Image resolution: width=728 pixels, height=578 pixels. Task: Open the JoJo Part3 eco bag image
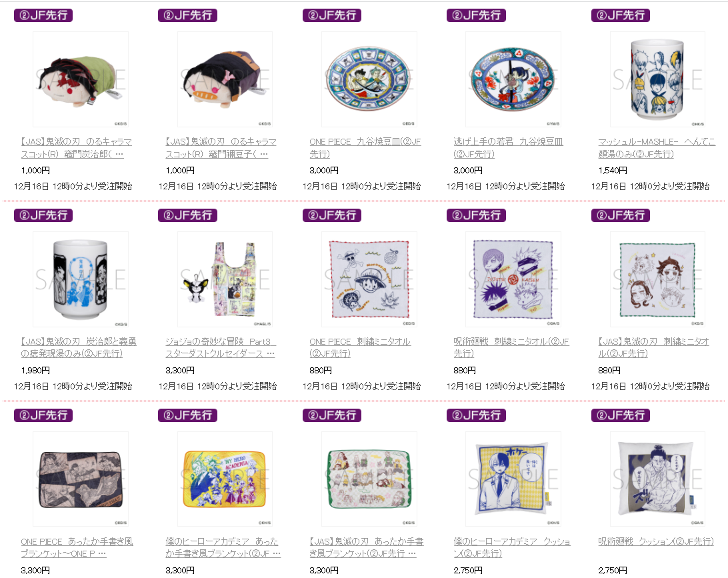click(x=225, y=279)
